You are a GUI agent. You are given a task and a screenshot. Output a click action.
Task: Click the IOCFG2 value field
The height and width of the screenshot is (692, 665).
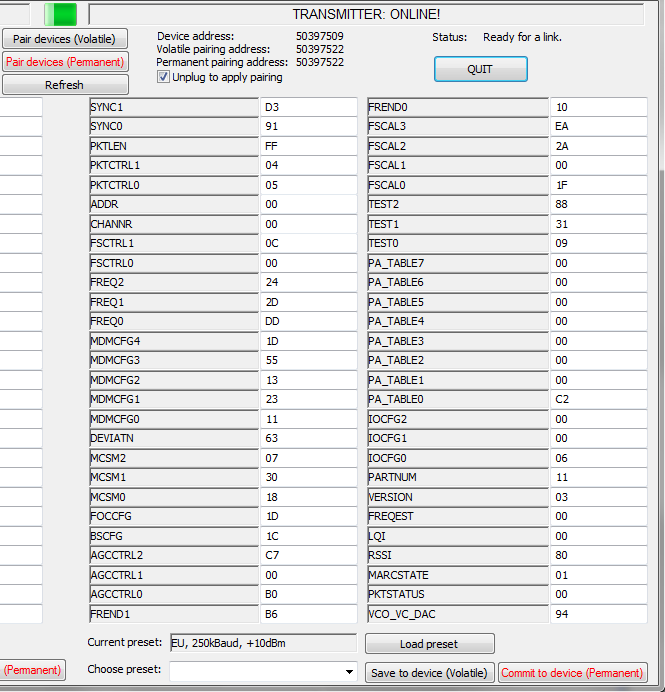599,419
